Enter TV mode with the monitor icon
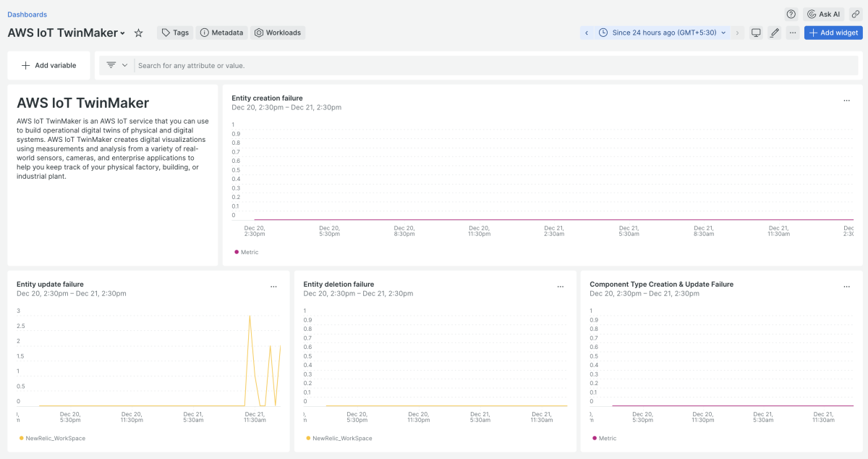Screen dimensions: 868x459 click(x=756, y=33)
